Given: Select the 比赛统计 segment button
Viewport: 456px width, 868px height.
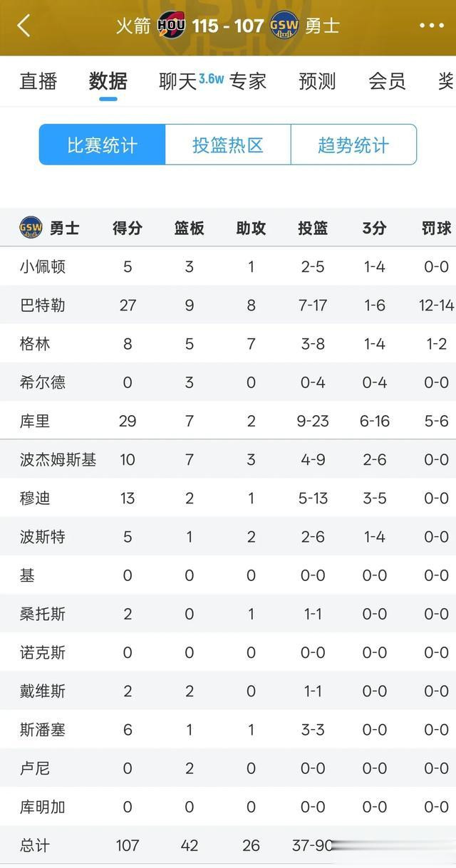Looking at the screenshot, I should (x=102, y=145).
